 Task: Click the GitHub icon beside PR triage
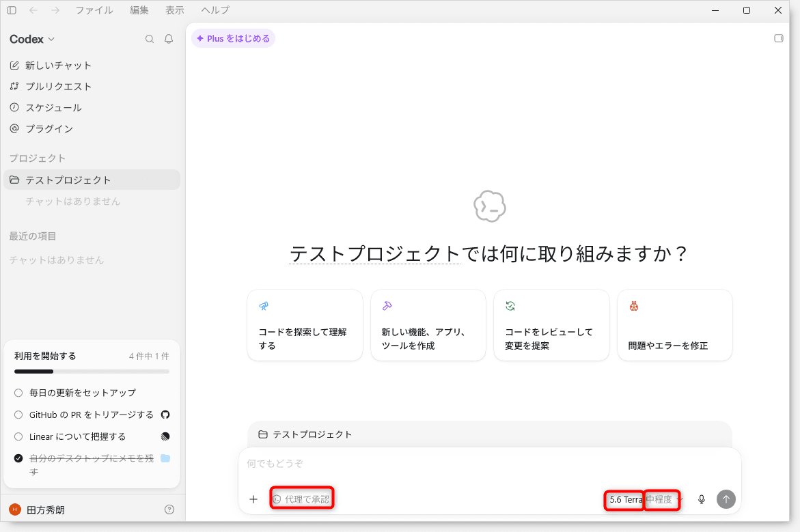pyautogui.click(x=165, y=415)
